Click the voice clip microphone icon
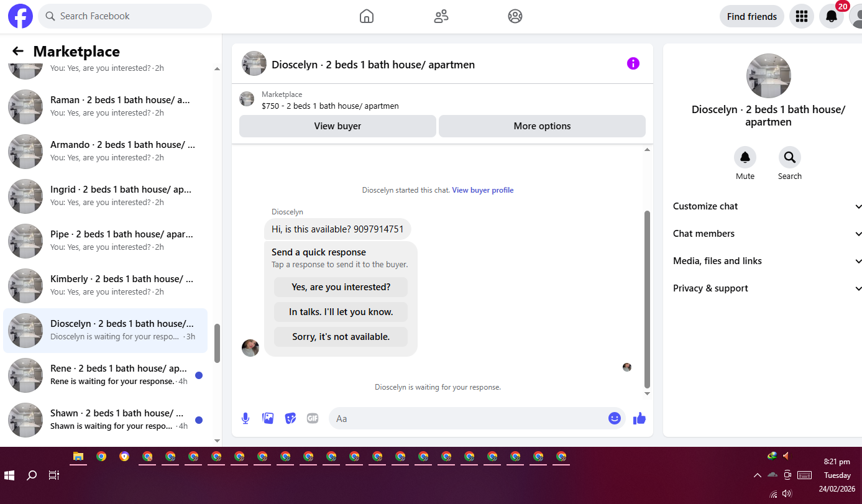 coord(245,418)
